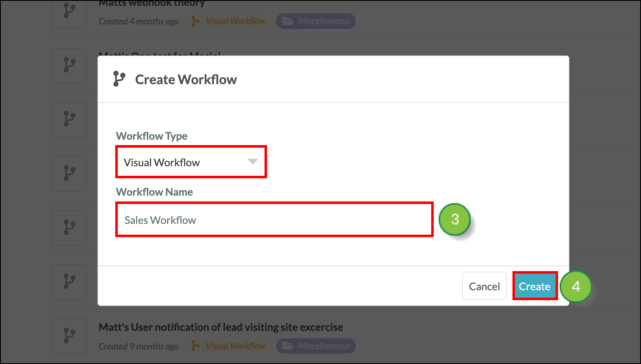Click the dropdown arrow beside Visual Workflow
The height and width of the screenshot is (364, 641).
[x=253, y=161]
